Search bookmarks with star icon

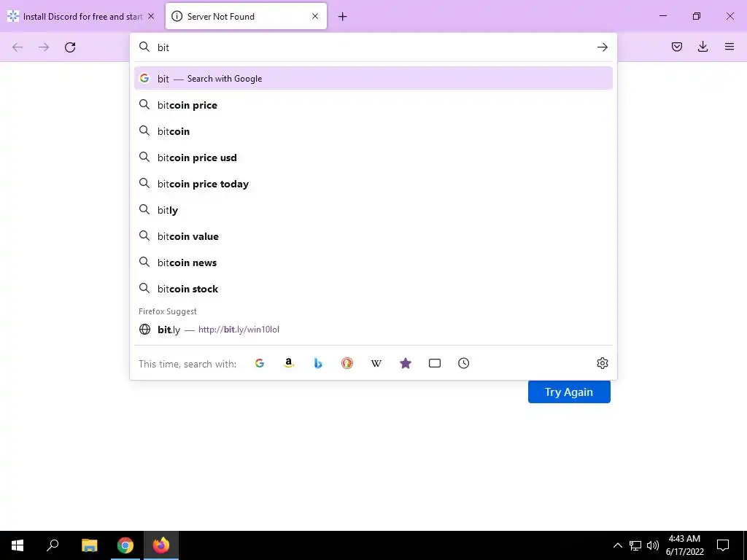pos(406,363)
